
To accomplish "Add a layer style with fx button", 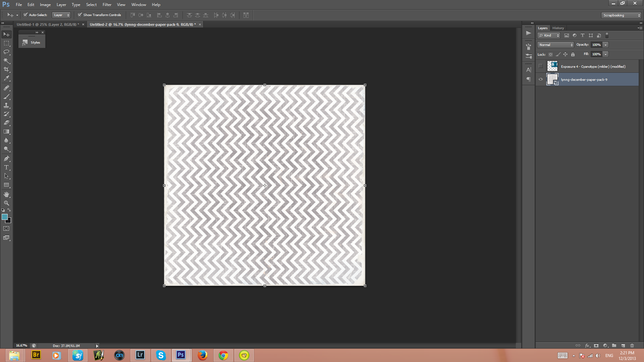I will pos(587,346).
